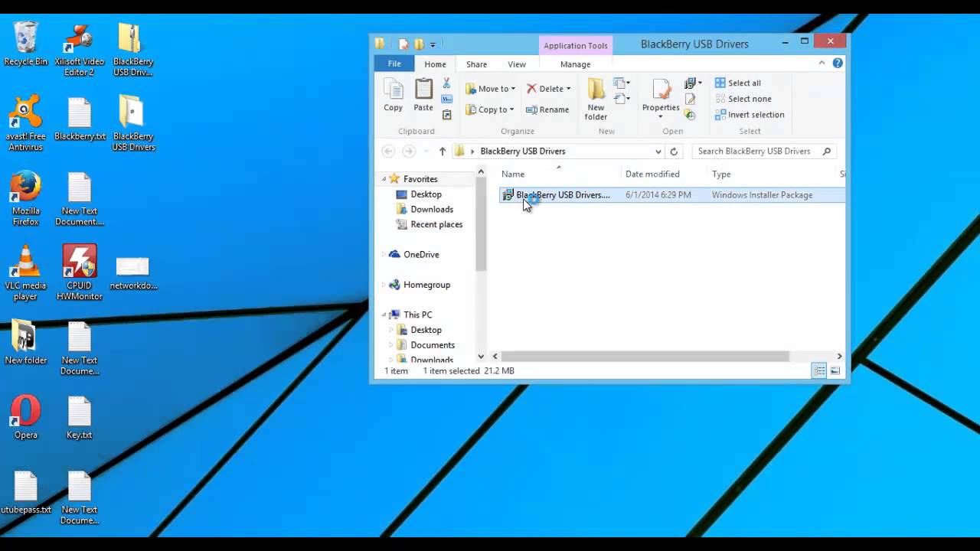The width and height of the screenshot is (980, 551).
Task: Switch to the Home ribbon tab
Action: 435,64
